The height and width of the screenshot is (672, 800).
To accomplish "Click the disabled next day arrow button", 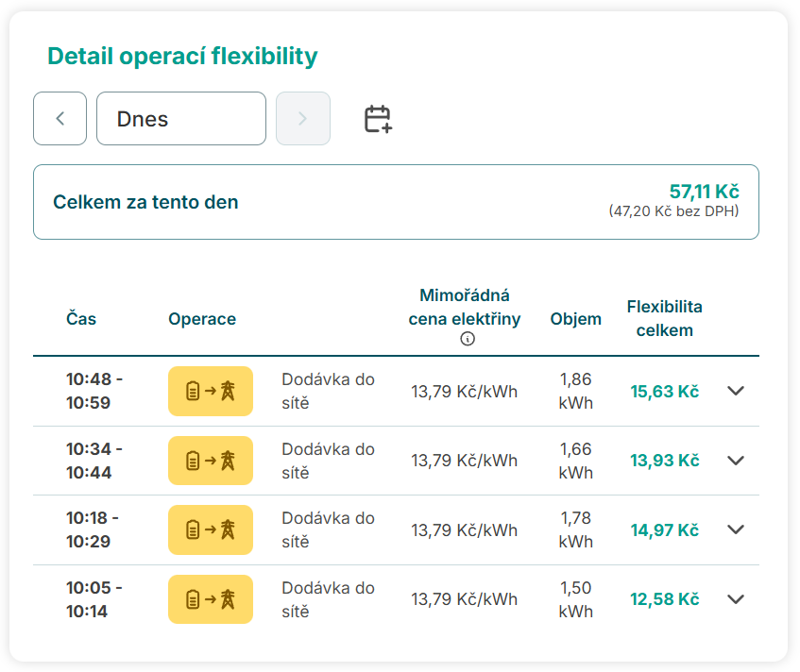I will tap(302, 119).
